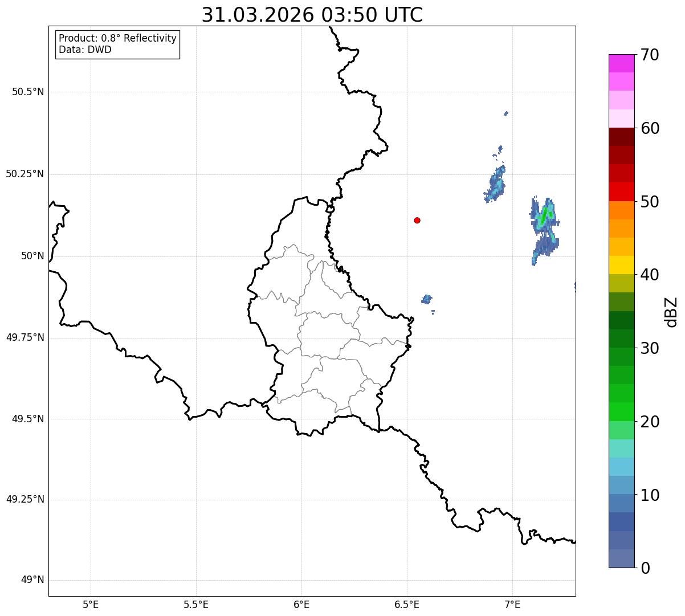The image size is (685, 616).
Task: Click the 31.03.2026 03:50 UTC title
Action: 312,15
